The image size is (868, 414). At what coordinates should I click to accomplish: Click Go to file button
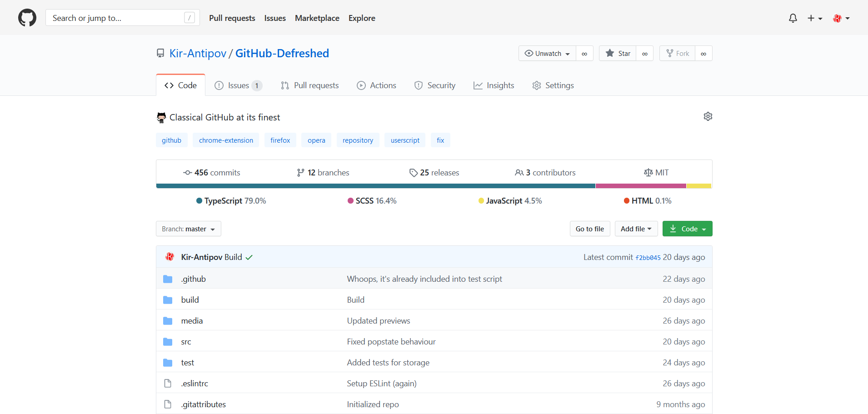590,229
